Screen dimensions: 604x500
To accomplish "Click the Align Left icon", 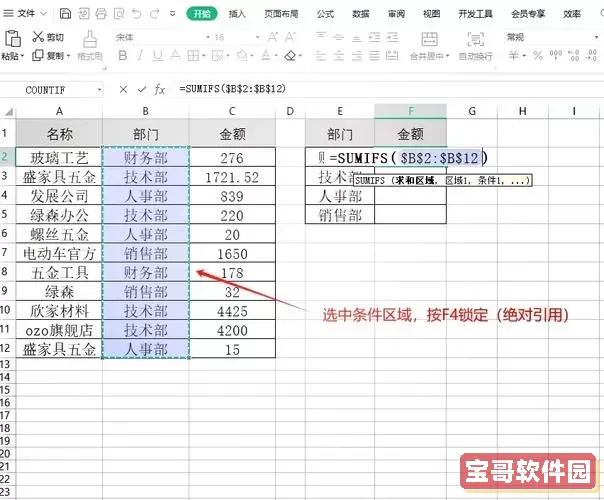I will (320, 56).
